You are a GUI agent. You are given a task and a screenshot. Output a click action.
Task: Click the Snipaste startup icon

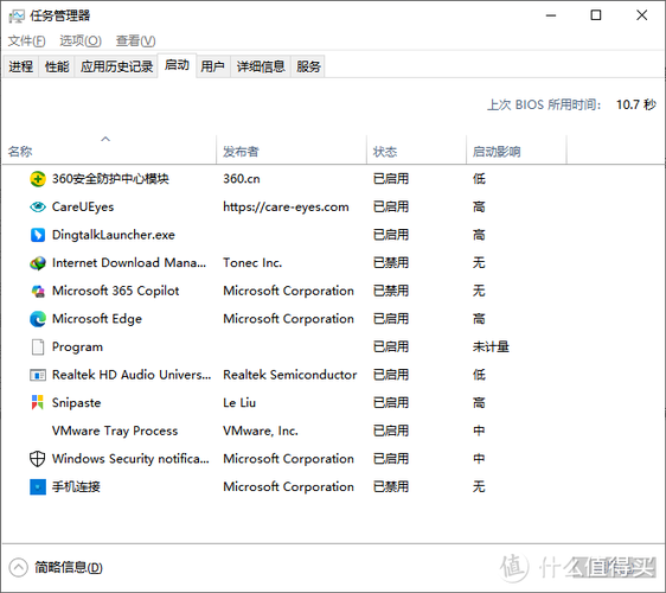coord(38,403)
